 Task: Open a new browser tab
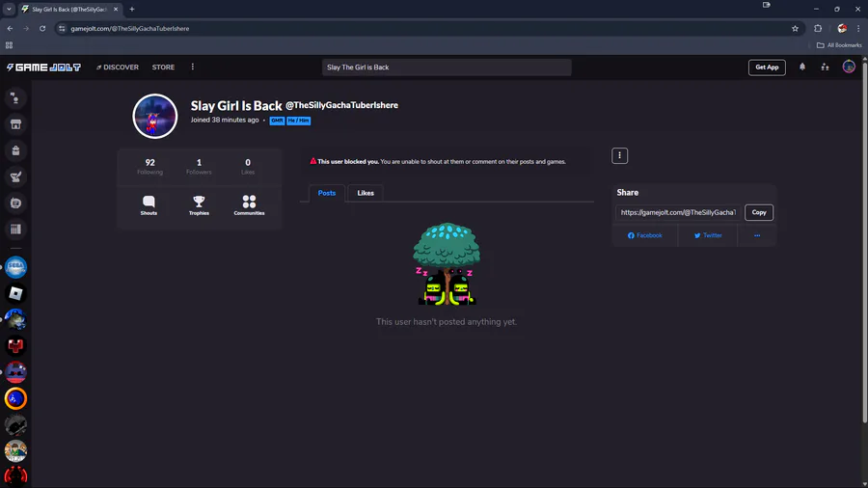pos(132,10)
